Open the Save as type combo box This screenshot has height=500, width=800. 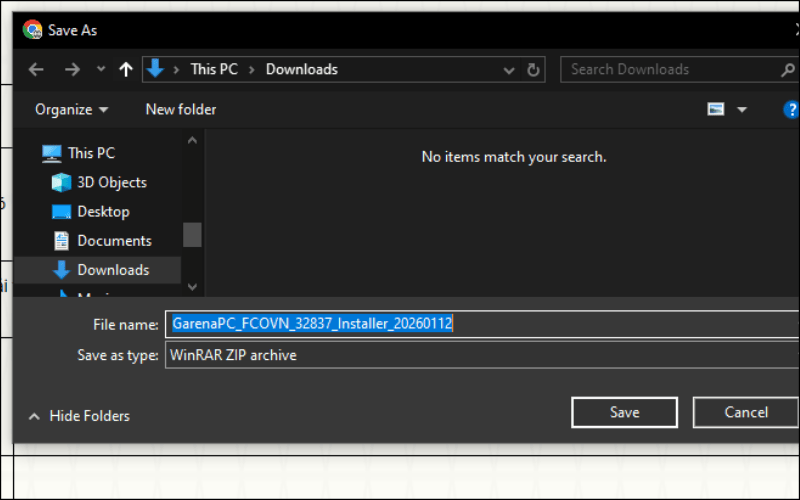click(480, 355)
